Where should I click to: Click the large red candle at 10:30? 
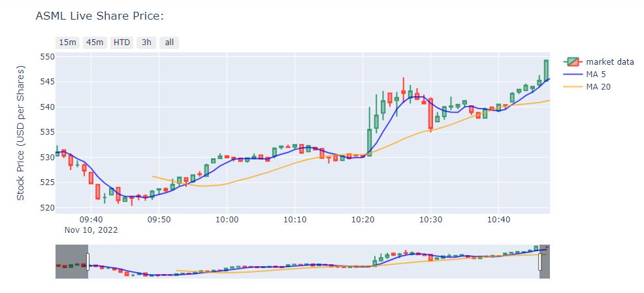tap(430, 114)
